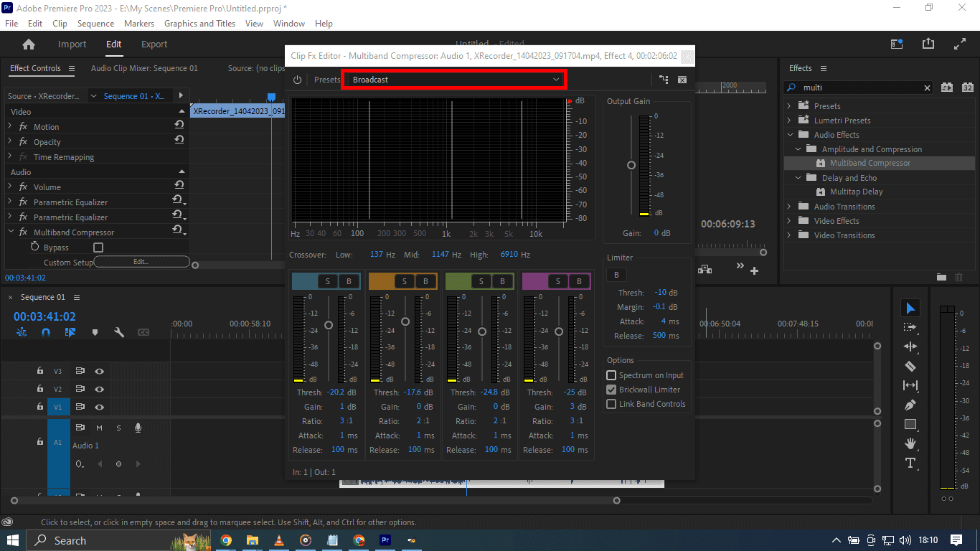Open the Source XRecorder clip dropdown
The height and width of the screenshot is (551, 980).
(x=93, y=96)
